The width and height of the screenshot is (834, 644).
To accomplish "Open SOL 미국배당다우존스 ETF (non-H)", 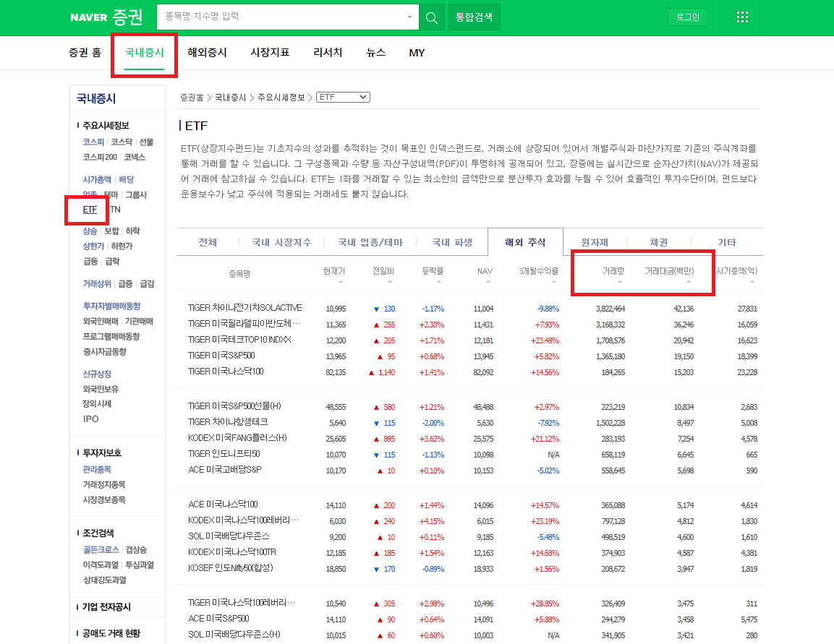I will coord(229,536).
